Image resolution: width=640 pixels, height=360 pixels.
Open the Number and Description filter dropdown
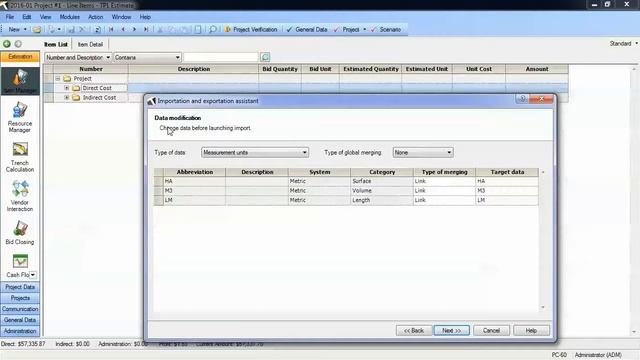click(x=108, y=58)
